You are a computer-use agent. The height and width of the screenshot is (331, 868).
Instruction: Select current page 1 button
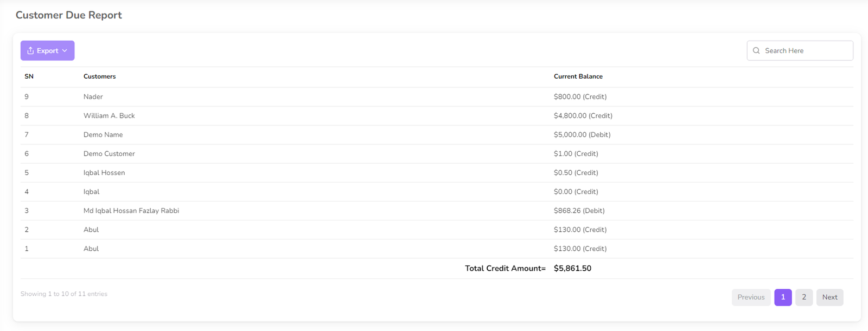[x=782, y=297]
